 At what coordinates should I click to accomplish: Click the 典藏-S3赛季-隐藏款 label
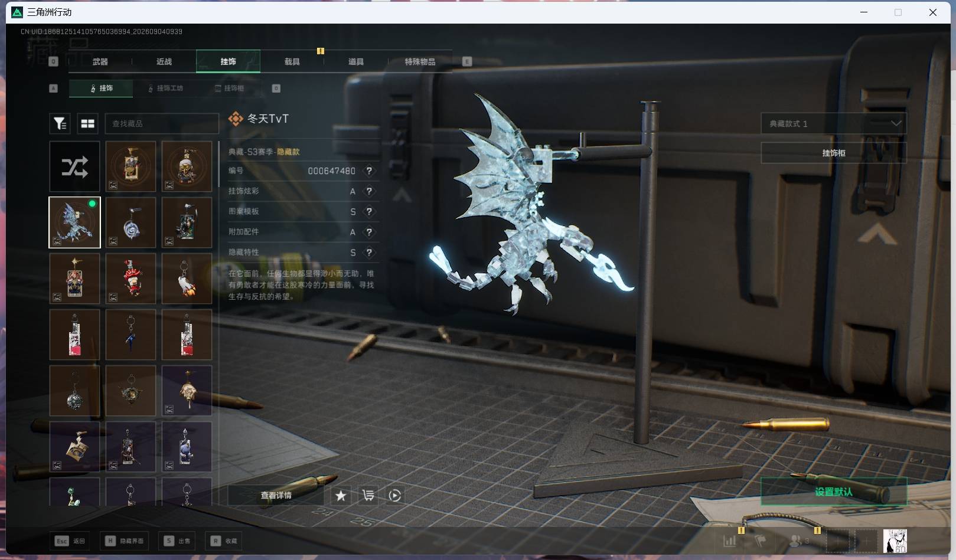tap(264, 152)
